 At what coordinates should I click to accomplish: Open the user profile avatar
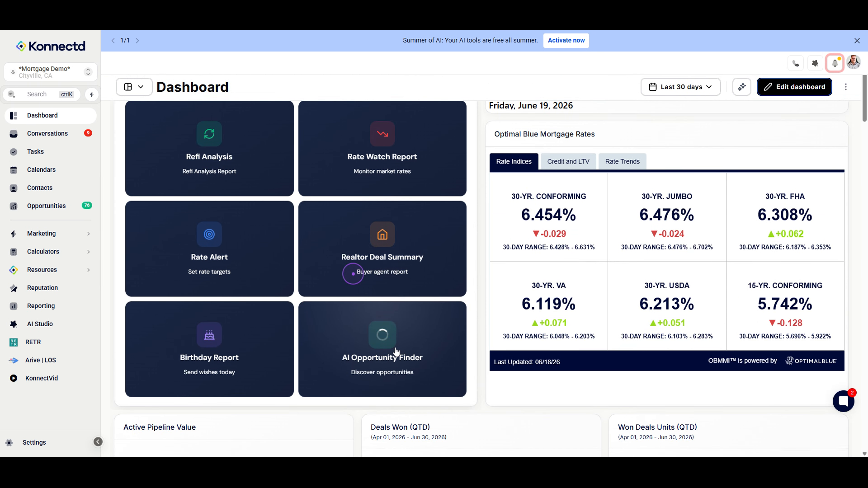pyautogui.click(x=854, y=62)
